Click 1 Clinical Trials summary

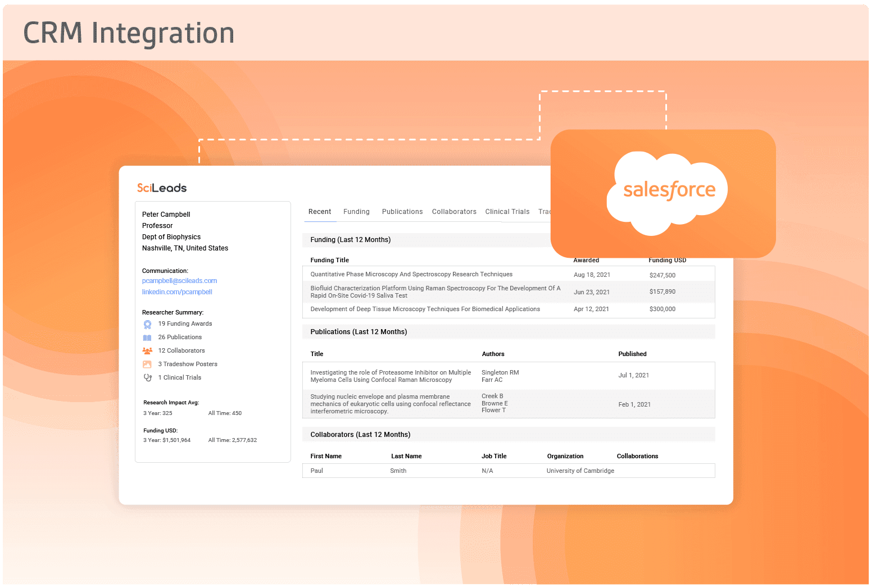(x=179, y=377)
